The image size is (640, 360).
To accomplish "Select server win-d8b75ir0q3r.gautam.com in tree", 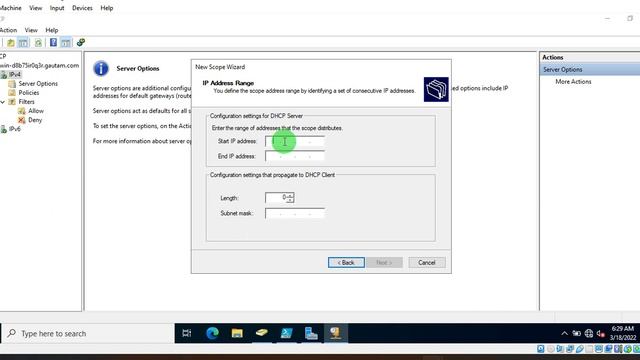I will pyautogui.click(x=40, y=65).
